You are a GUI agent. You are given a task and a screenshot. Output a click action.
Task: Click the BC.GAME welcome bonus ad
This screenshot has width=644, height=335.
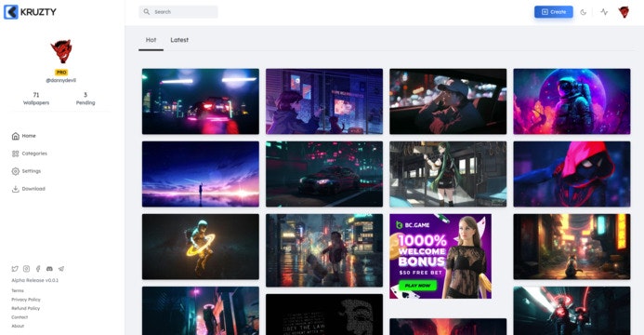point(440,256)
